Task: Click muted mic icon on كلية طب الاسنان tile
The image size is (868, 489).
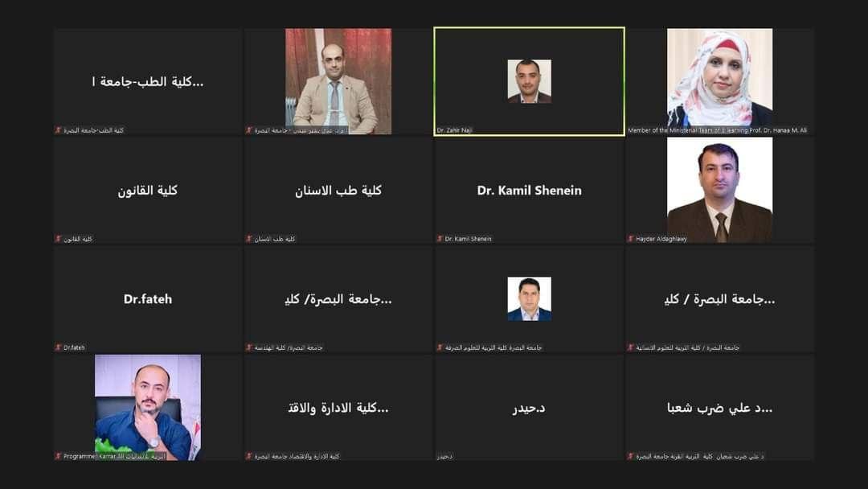Action: [x=249, y=239]
